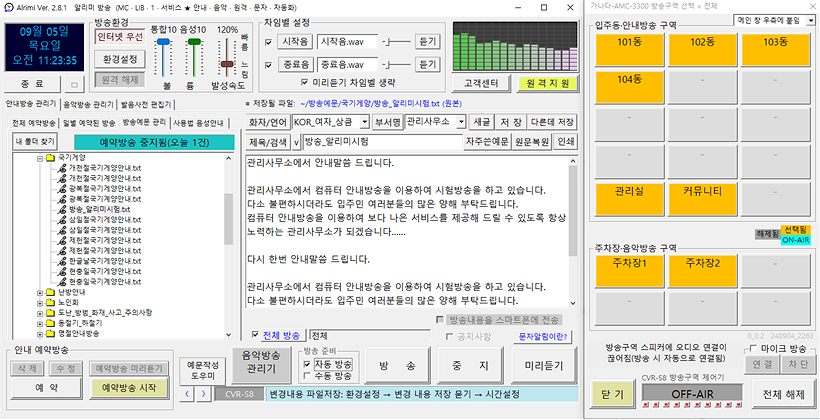Click 듣기 next to 시작음.wav

427,42
